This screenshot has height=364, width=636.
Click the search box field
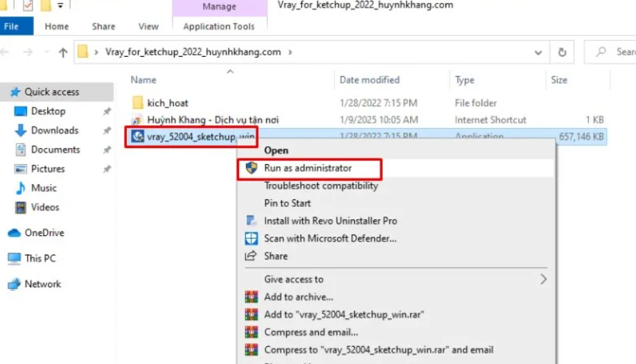[x=617, y=52]
